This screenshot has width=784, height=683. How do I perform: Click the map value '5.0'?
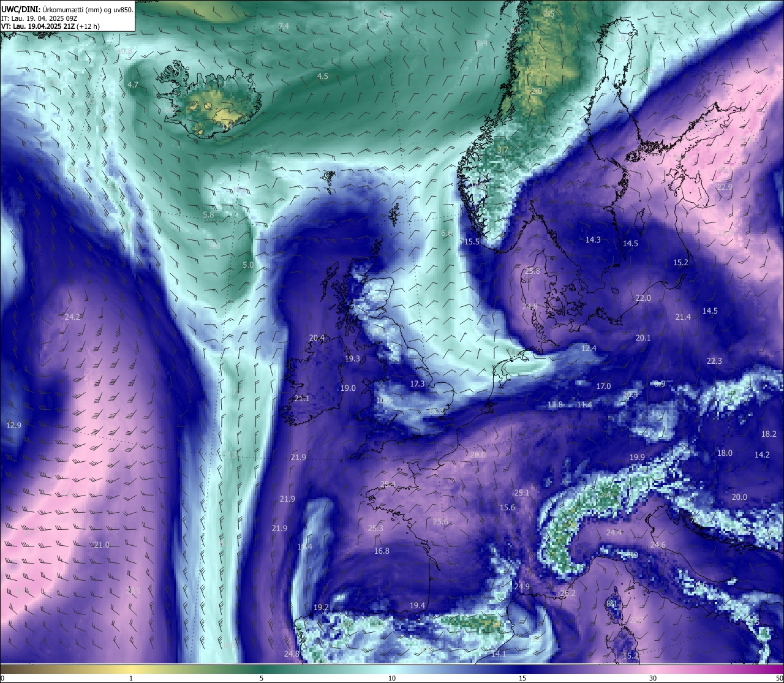248,265
